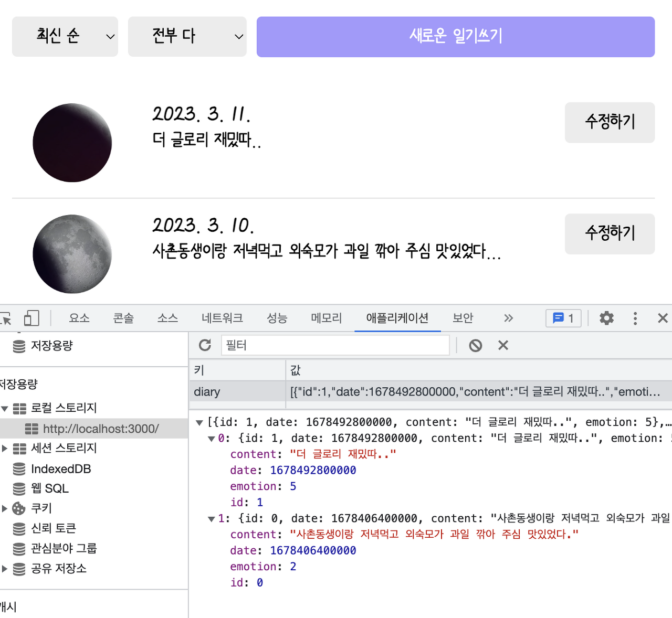Open DevTools settings gear

click(x=606, y=318)
